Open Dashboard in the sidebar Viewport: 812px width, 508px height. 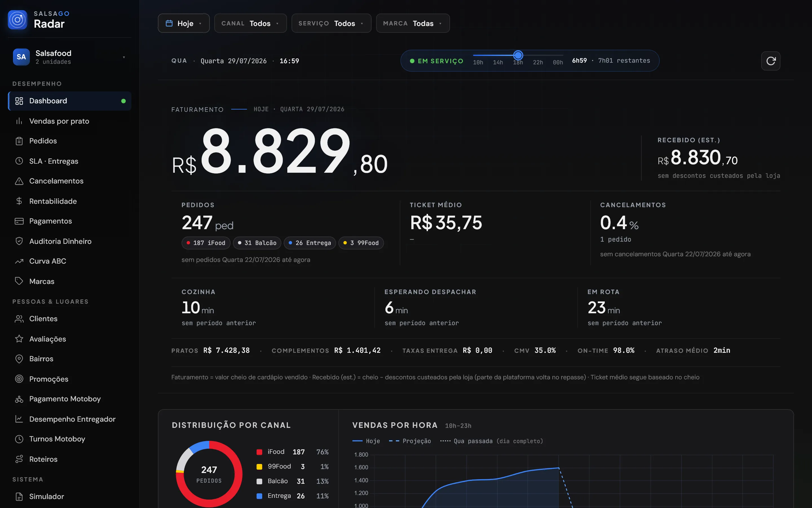coord(70,101)
